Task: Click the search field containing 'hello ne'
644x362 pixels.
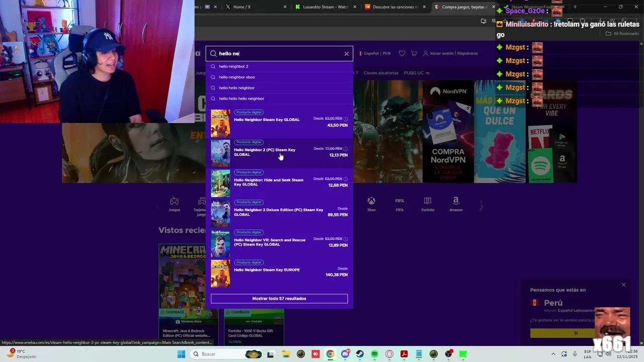Action: (x=279, y=54)
